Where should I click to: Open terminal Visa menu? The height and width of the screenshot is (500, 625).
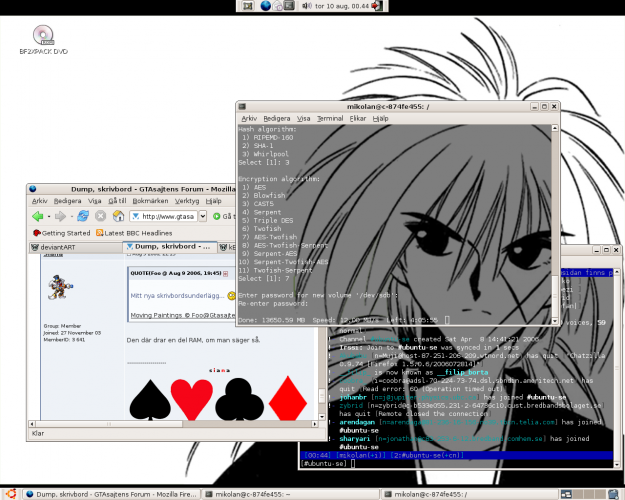[303, 118]
